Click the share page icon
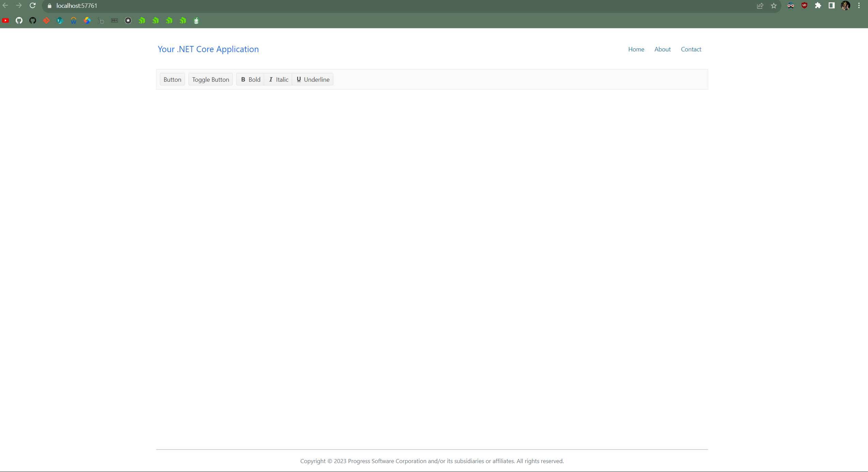 click(760, 6)
